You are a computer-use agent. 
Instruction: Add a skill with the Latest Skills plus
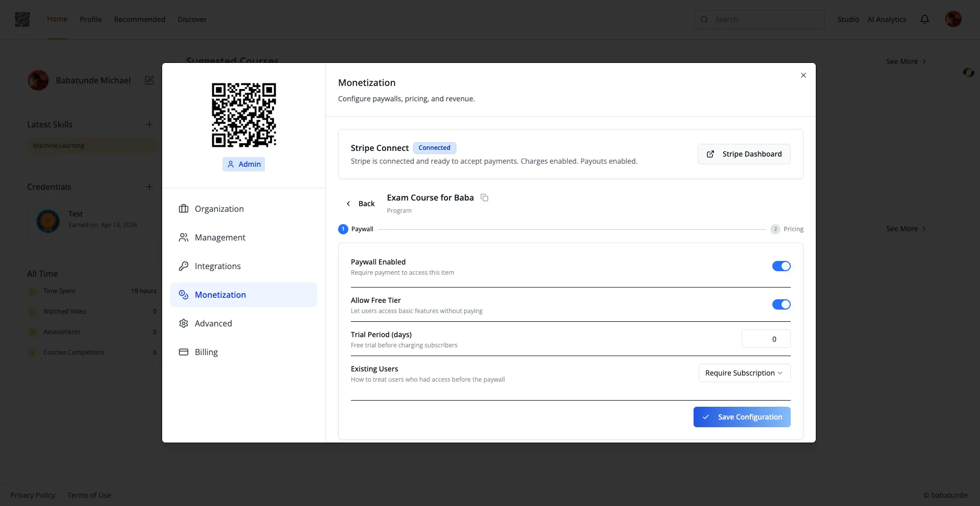click(149, 124)
